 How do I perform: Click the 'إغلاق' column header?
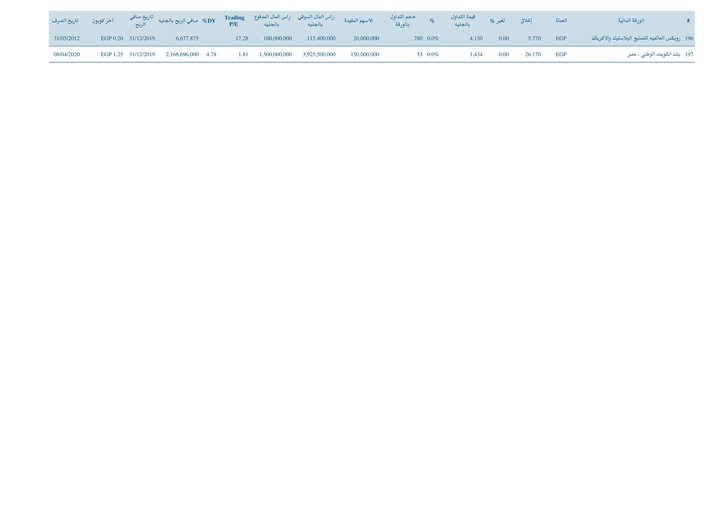[526, 21]
